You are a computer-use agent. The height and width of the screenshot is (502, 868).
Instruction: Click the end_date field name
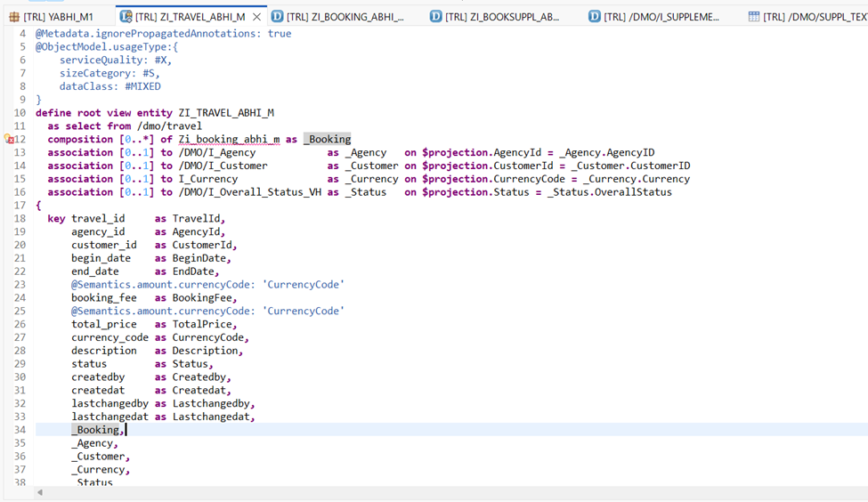tap(94, 271)
